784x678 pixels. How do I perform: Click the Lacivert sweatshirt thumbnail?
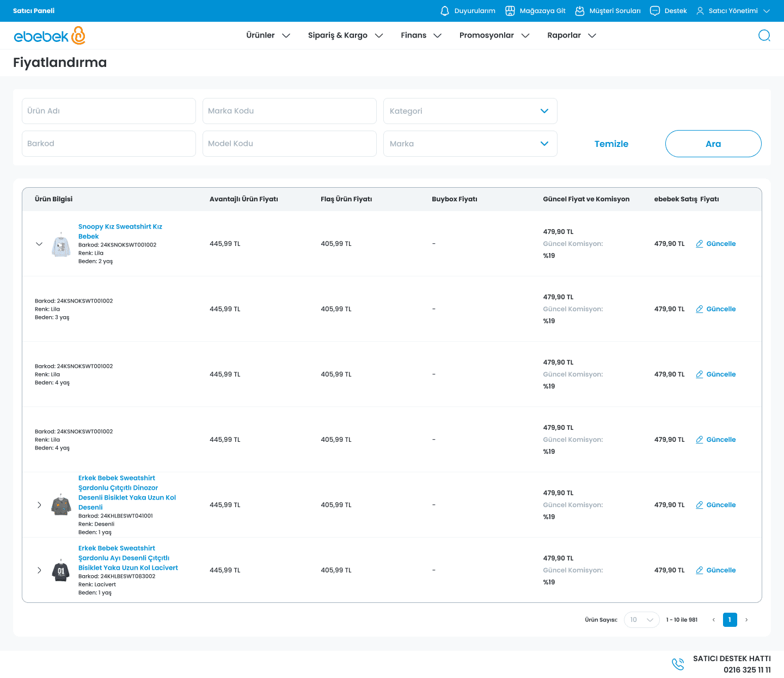pos(61,570)
